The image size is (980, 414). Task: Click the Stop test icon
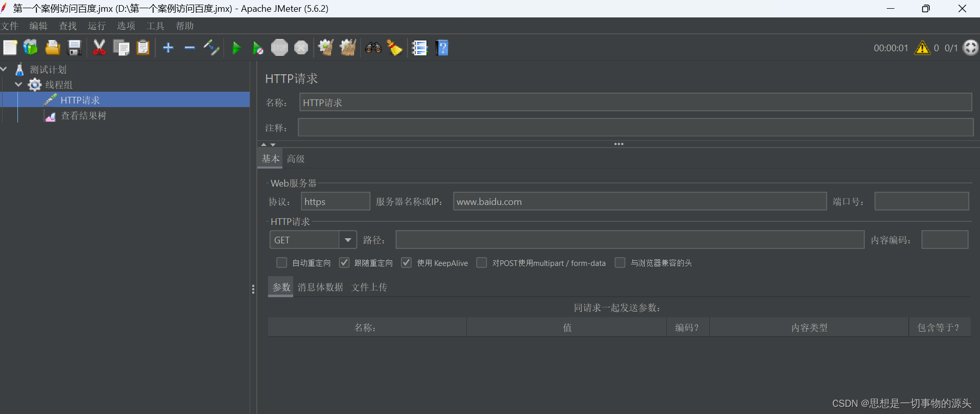pos(279,48)
